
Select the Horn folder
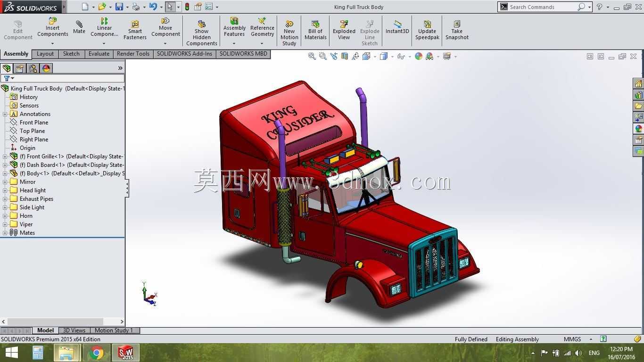click(x=26, y=216)
